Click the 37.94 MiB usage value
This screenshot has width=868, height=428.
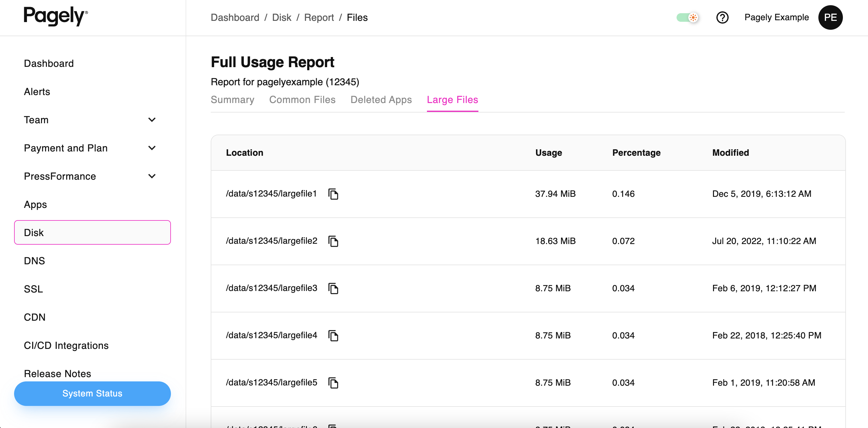point(555,194)
